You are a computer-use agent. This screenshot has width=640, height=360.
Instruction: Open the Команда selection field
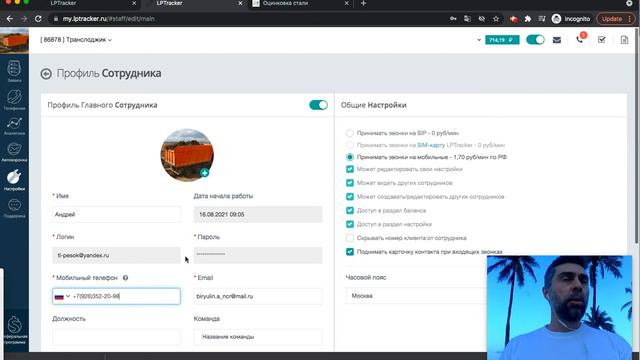point(258,337)
